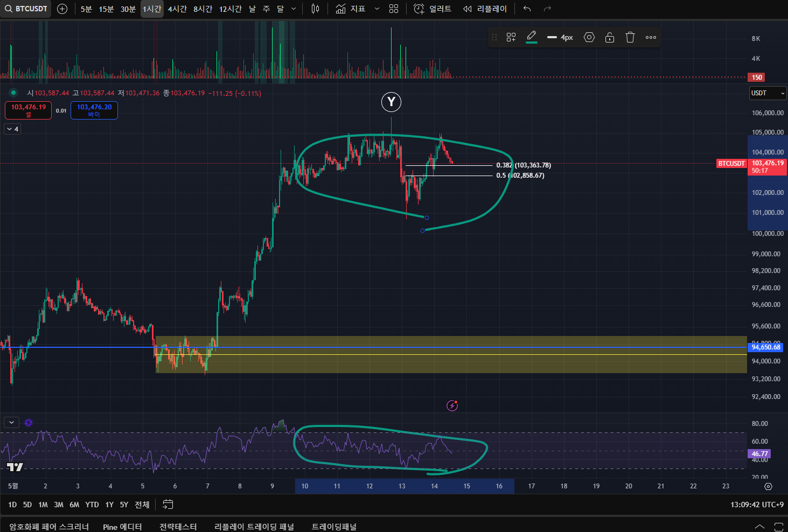788x532 pixels.
Task: Toggle the green symbol status dot
Action: click(x=13, y=93)
